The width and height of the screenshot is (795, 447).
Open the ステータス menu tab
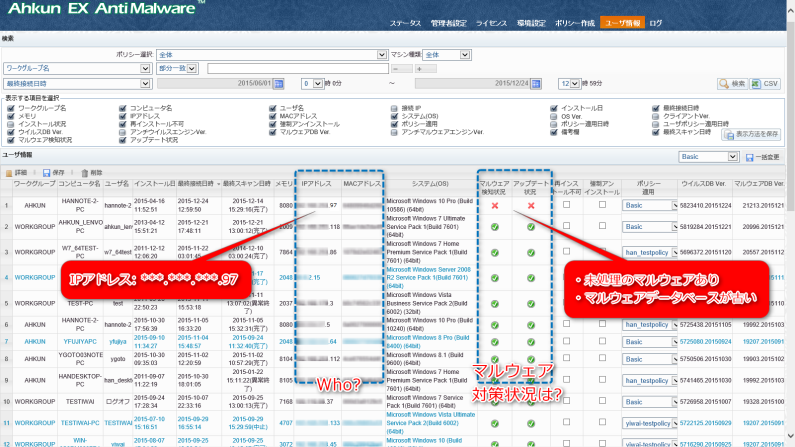point(405,23)
